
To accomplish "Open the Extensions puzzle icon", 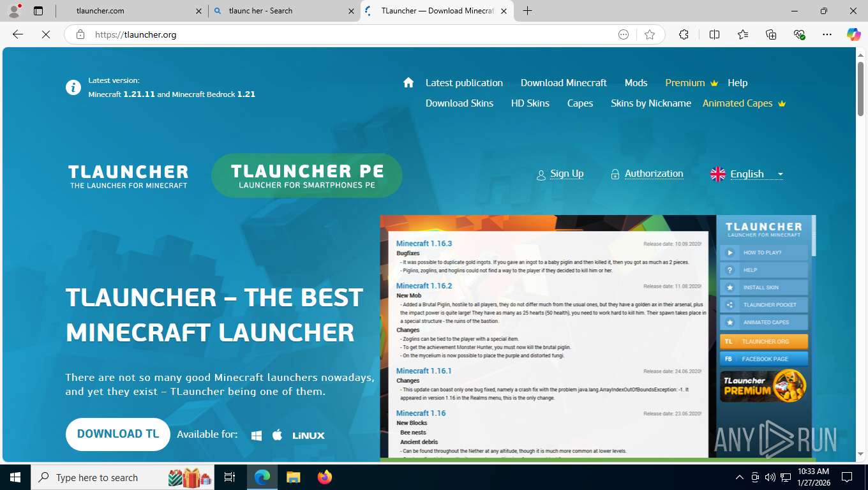I will pyautogui.click(x=684, y=34).
